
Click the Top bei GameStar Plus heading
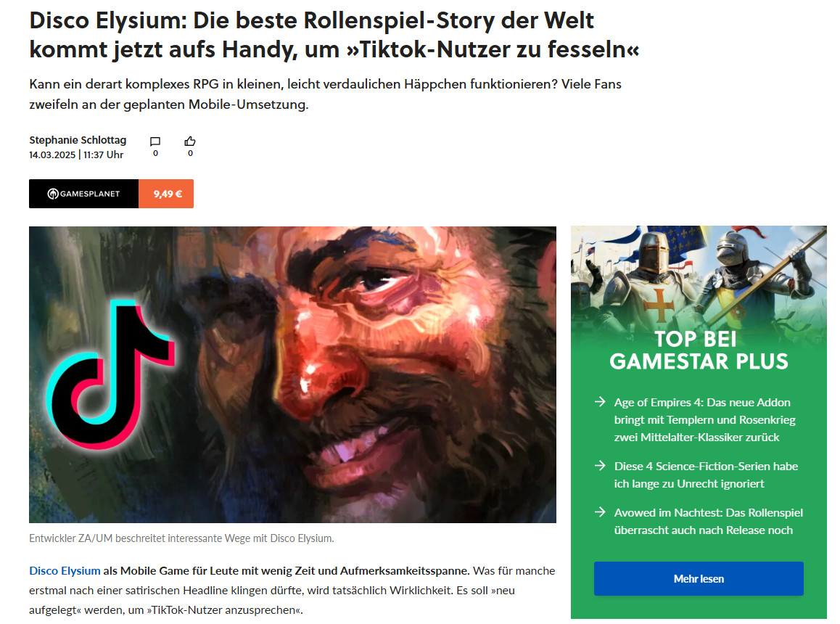click(699, 350)
